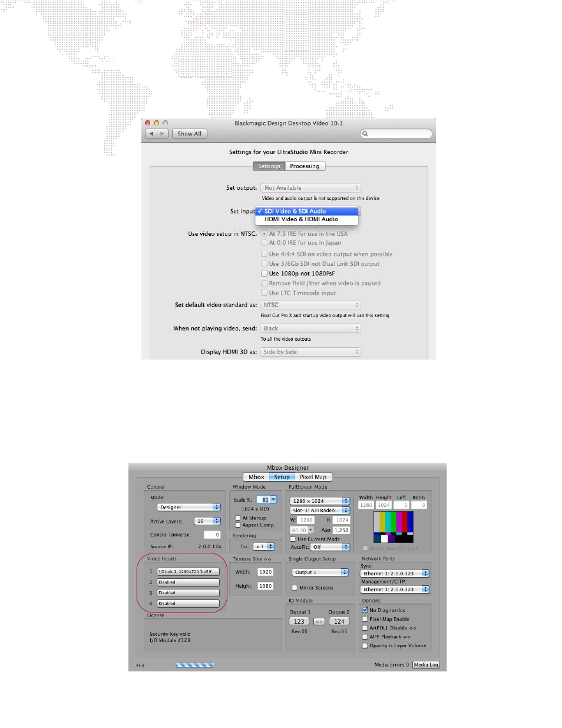Open video input 2 Disabled button
Viewport: 562px width, 728px height.
tap(188, 582)
